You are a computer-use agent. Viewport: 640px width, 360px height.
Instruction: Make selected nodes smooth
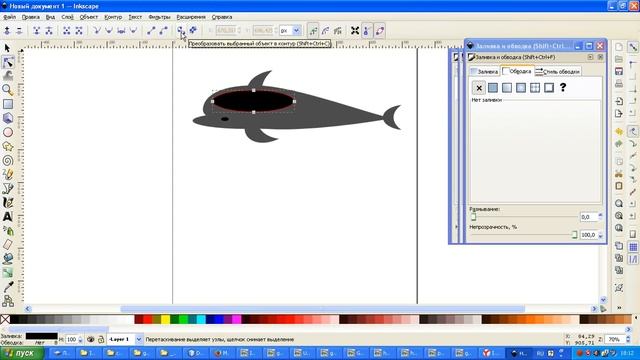[109, 31]
